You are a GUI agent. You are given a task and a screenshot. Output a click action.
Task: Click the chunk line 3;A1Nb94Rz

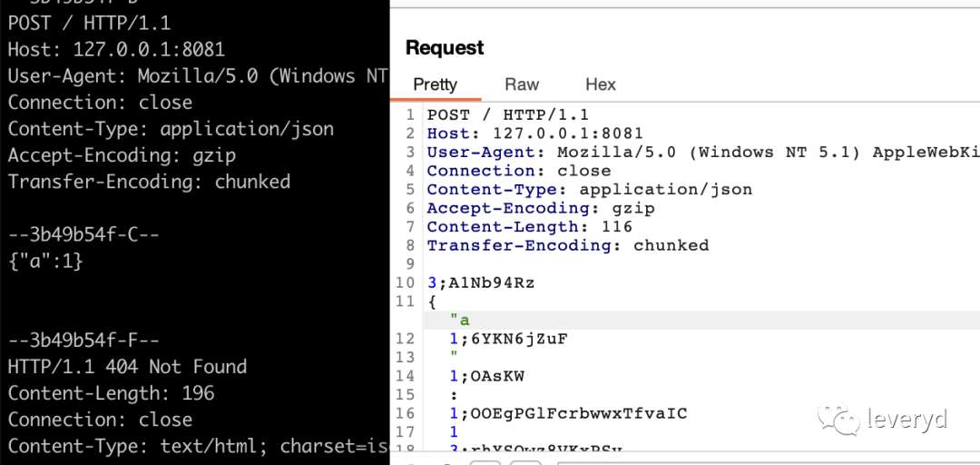(x=481, y=282)
